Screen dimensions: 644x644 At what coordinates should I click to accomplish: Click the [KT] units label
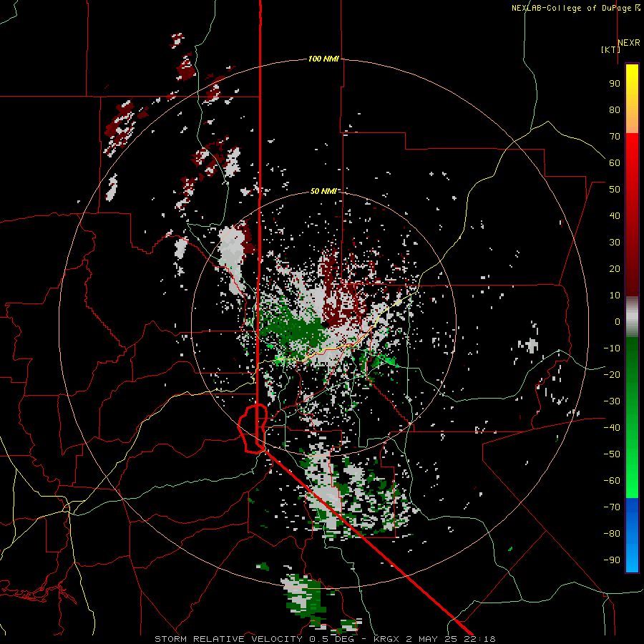click(x=611, y=49)
